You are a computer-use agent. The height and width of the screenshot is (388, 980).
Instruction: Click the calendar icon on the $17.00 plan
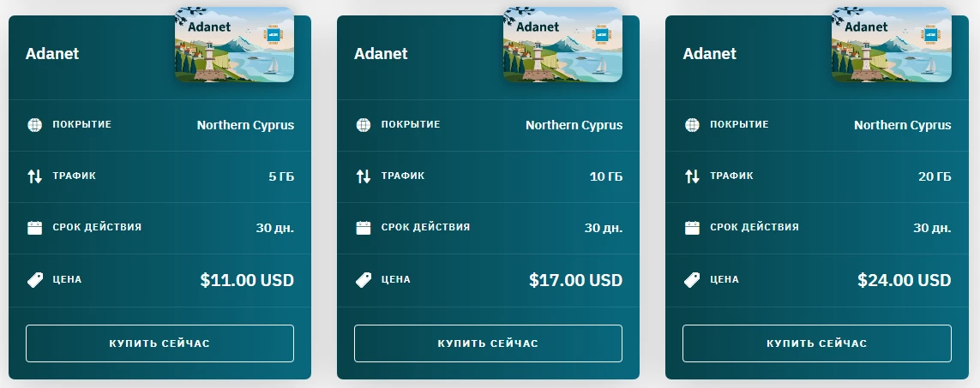[364, 228]
